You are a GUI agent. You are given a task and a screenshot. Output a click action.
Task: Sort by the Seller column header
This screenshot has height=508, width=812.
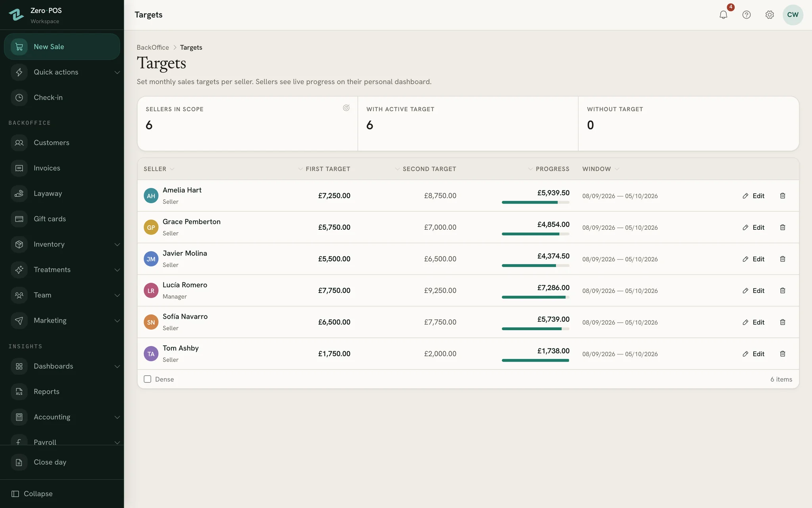(x=159, y=169)
